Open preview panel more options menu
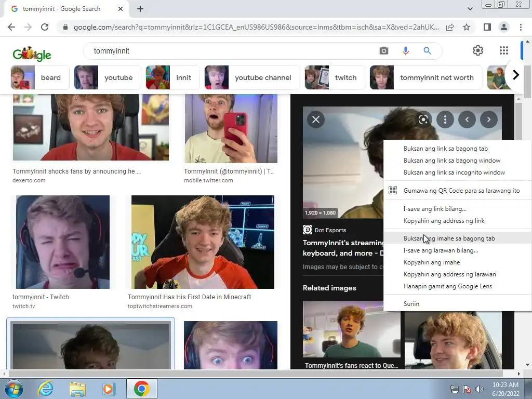532x399 pixels. point(445,119)
